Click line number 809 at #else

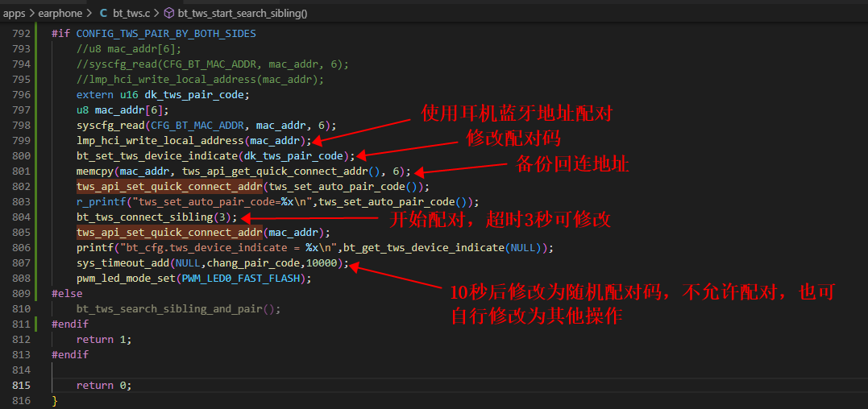tap(21, 294)
